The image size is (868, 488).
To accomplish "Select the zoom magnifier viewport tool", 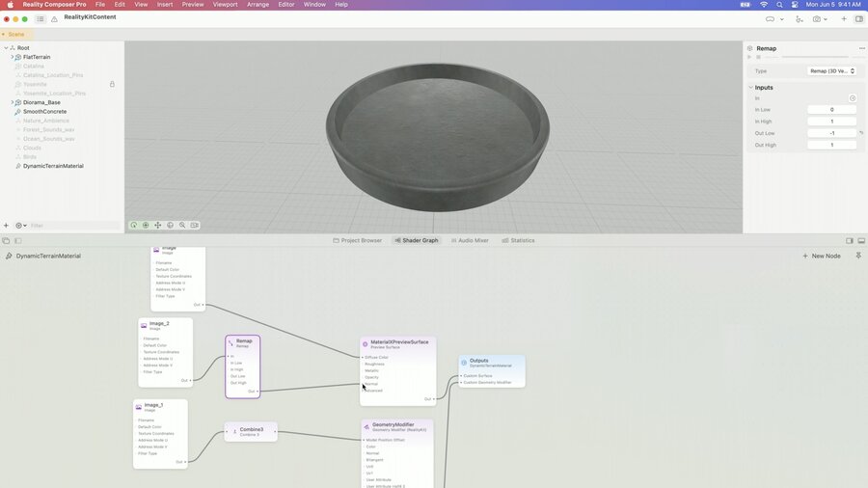I will pyautogui.click(x=182, y=225).
